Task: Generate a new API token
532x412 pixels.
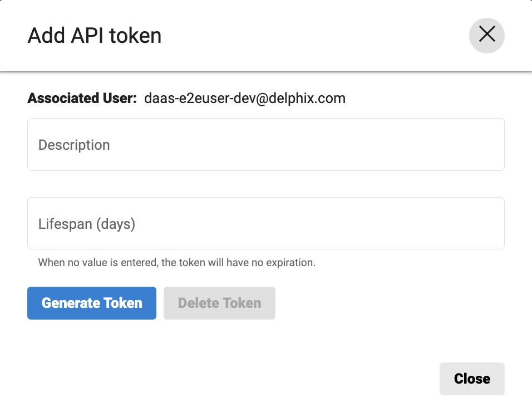Action: (x=92, y=303)
